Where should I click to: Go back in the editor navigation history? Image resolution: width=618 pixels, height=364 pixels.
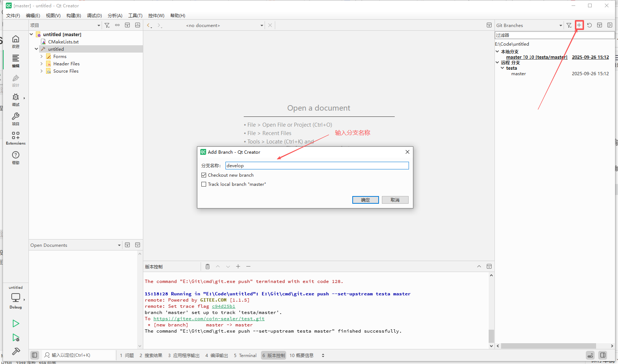coord(149,25)
